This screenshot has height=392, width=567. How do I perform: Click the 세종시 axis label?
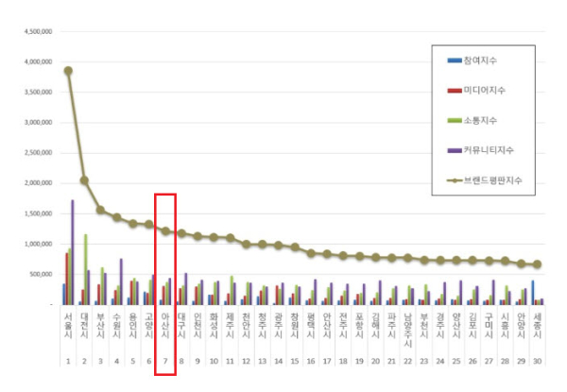click(x=537, y=328)
